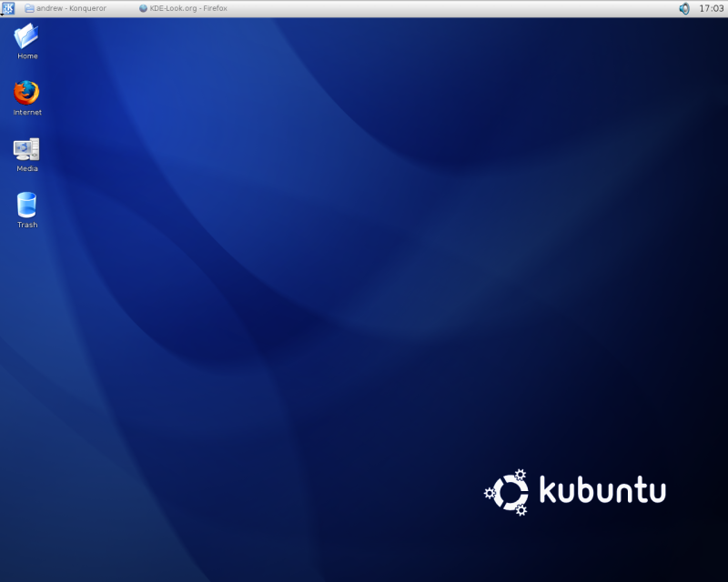This screenshot has width=728, height=582.
Task: Click the 17:03 panel clock
Action: [x=712, y=8]
